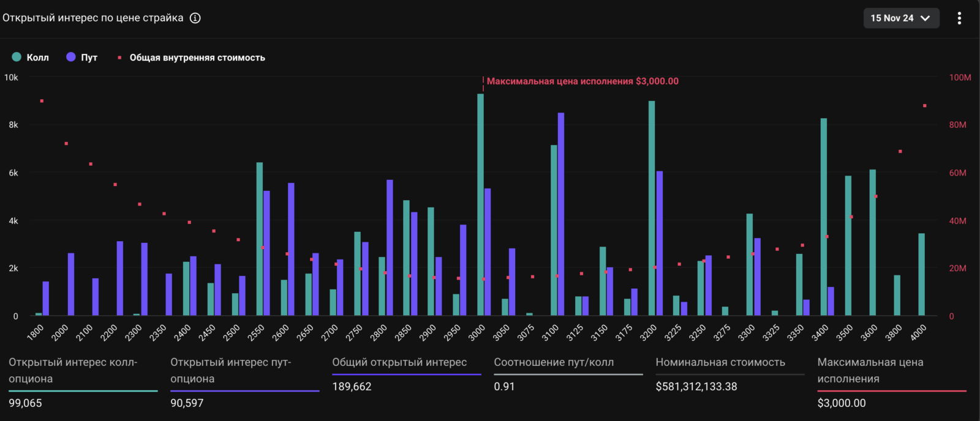Click the Открытый интерес пут-опциона stat

pyautogui.click(x=244, y=382)
